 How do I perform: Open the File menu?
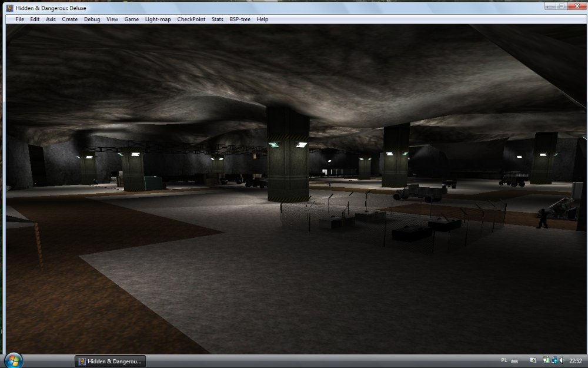[x=19, y=19]
